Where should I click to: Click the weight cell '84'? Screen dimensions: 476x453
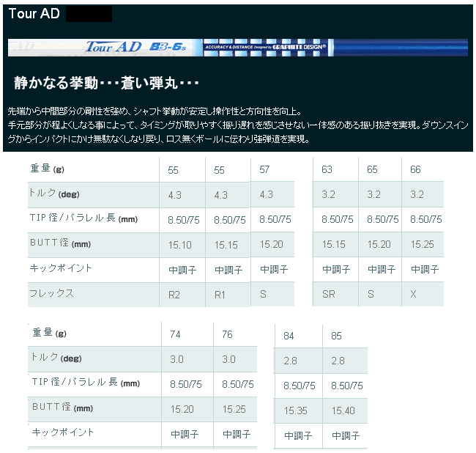(289, 336)
